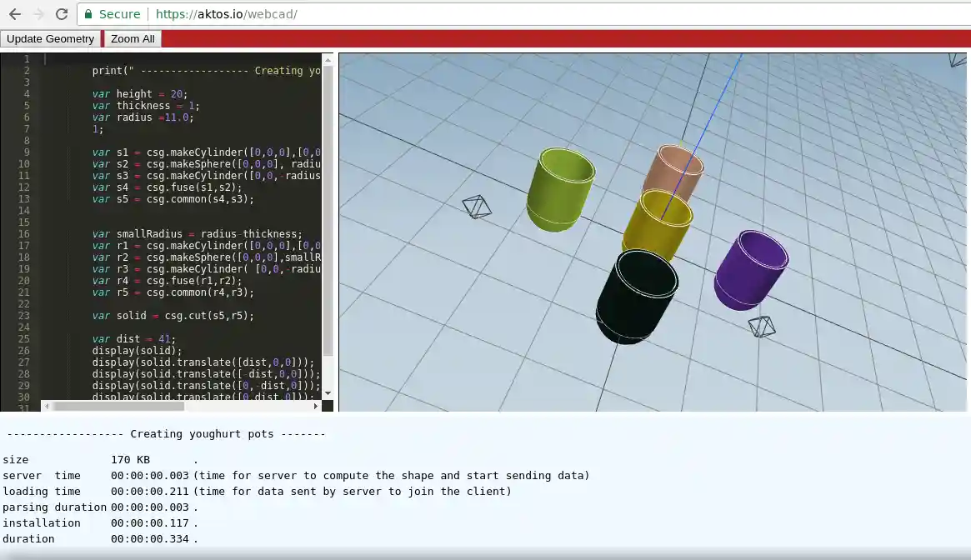The height and width of the screenshot is (560, 971).
Task: Click the horizontal scrollbar left arrow
Action: pos(47,406)
